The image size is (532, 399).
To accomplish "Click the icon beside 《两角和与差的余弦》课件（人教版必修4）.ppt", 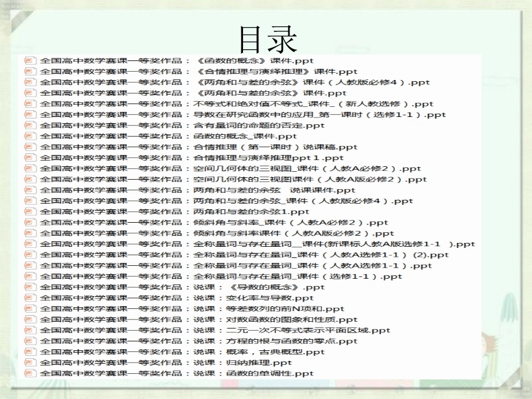I will (30, 82).
